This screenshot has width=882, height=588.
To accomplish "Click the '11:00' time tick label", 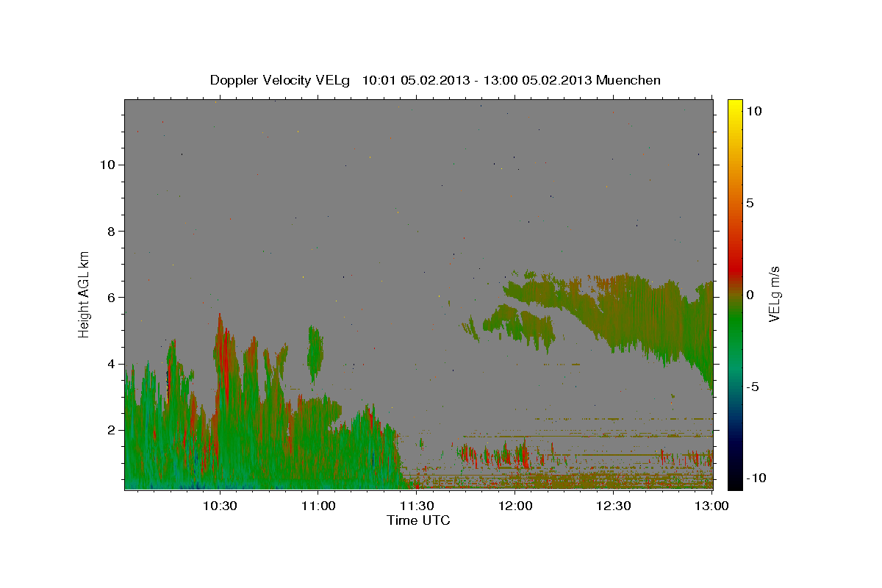I will point(318,506).
